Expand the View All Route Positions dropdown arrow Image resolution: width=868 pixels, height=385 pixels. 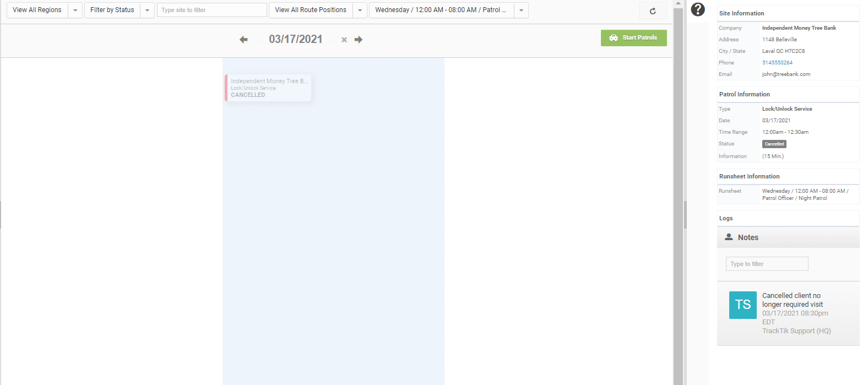[360, 10]
